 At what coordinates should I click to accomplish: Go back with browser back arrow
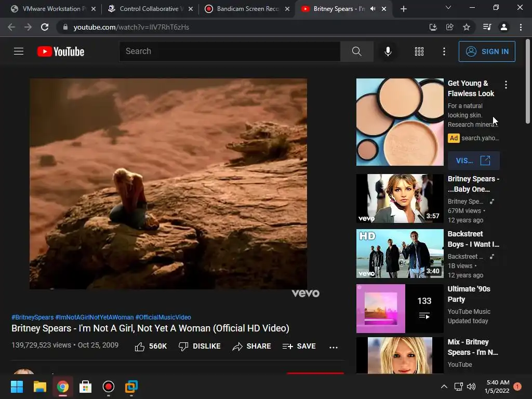[11, 27]
